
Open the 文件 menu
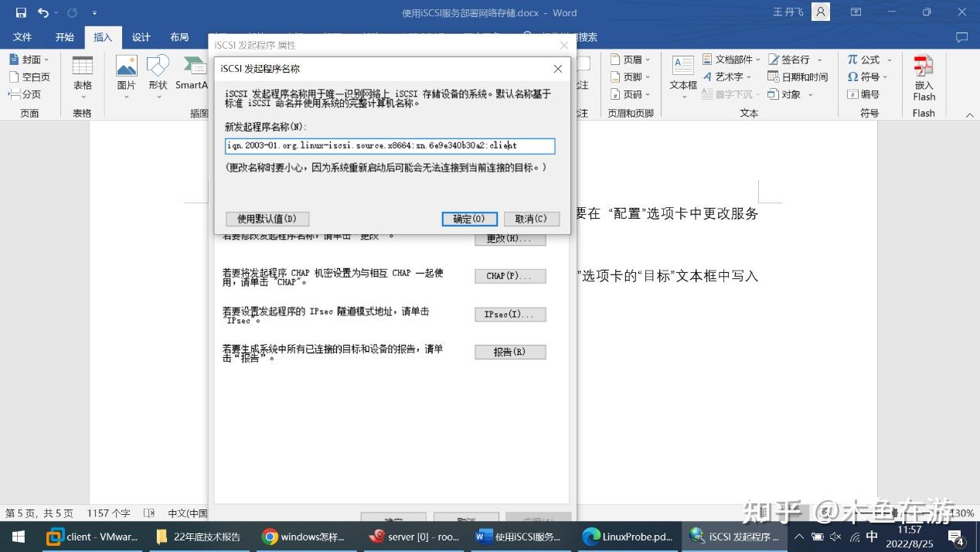(22, 36)
